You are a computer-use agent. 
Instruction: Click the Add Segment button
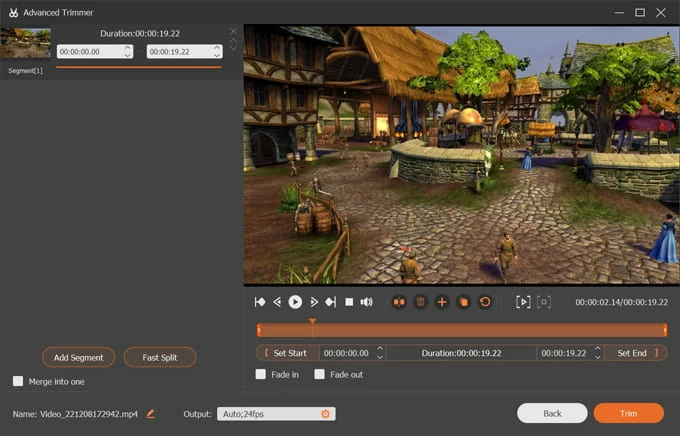tap(79, 357)
